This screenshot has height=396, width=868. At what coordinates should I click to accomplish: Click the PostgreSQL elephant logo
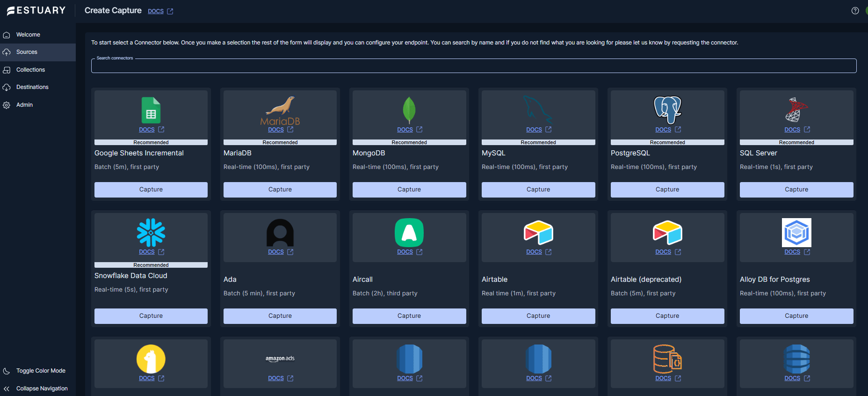point(667,110)
